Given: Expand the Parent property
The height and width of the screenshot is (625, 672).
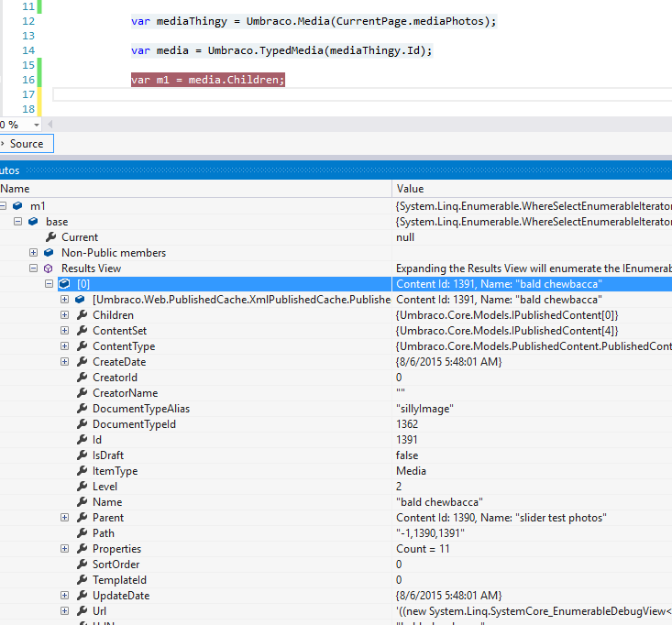Looking at the screenshot, I should [65, 518].
